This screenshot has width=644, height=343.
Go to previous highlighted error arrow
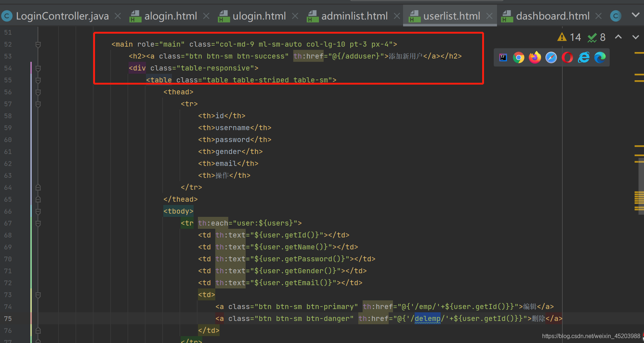point(618,37)
